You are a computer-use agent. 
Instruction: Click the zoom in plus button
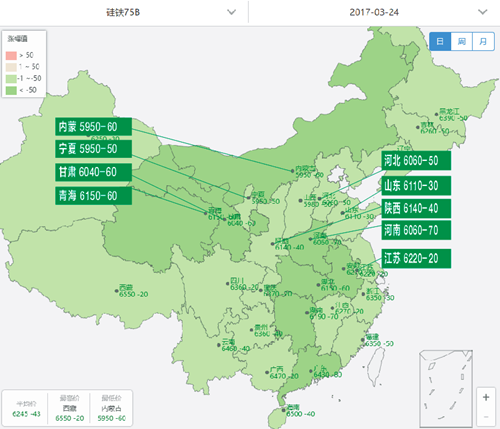click(x=486, y=397)
